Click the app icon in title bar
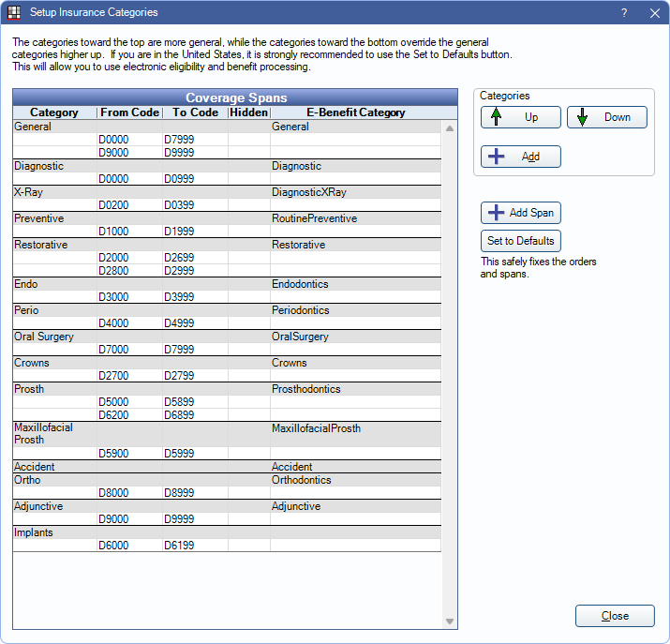 (x=13, y=13)
